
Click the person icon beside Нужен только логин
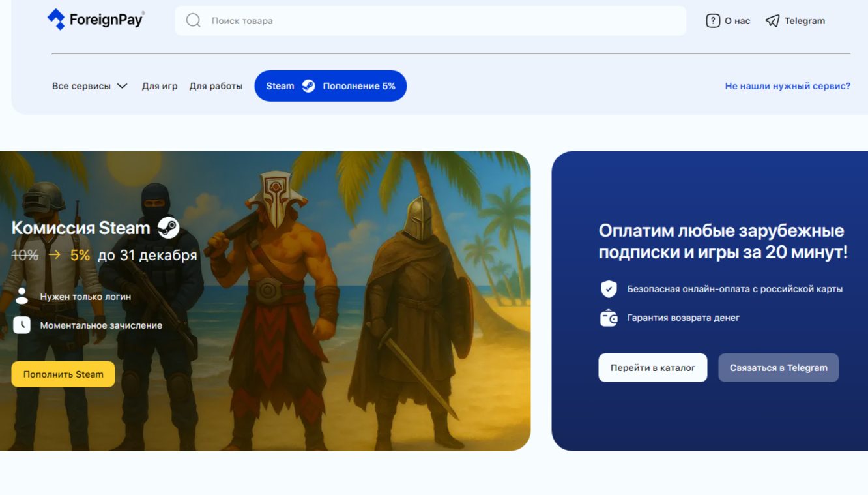(22, 296)
